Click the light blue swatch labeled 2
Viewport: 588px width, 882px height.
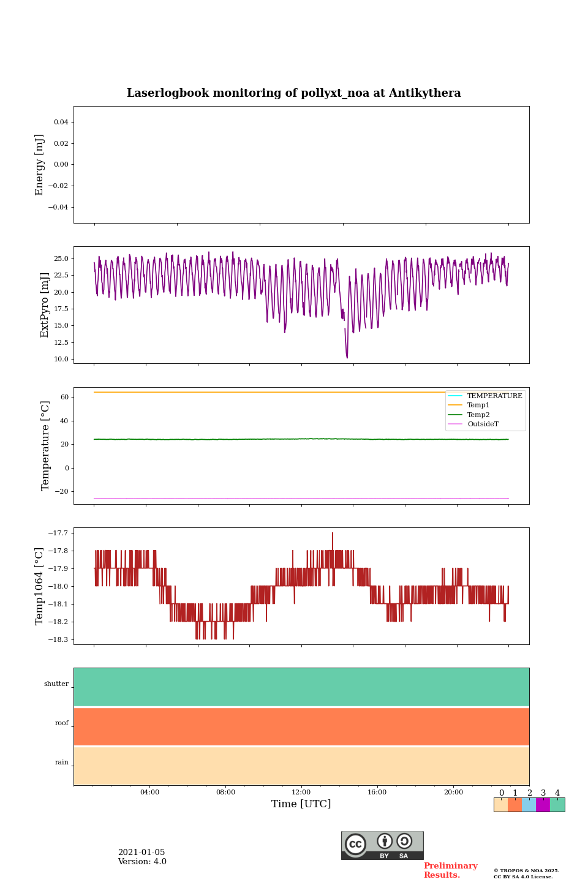coord(529,805)
